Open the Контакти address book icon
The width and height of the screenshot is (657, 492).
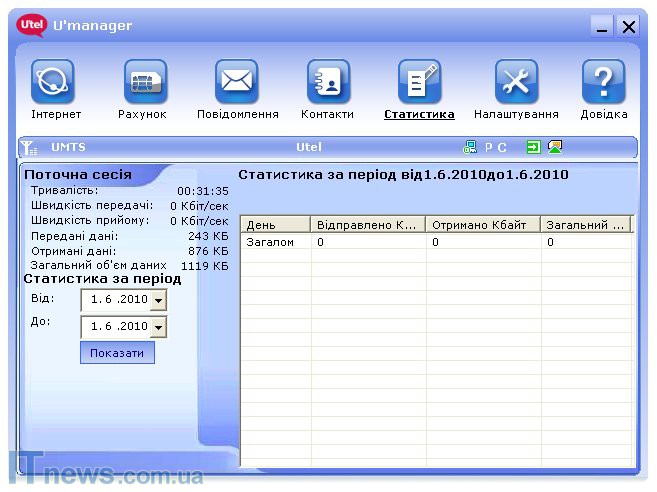327,83
